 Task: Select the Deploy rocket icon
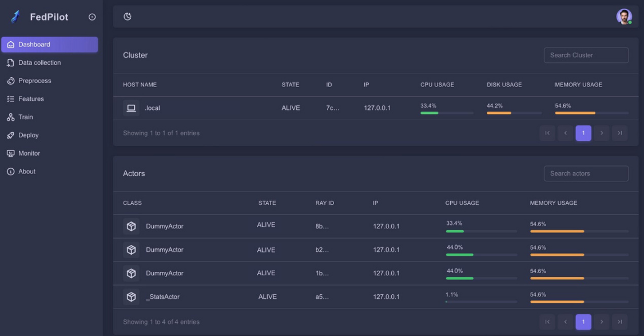pyautogui.click(x=10, y=135)
